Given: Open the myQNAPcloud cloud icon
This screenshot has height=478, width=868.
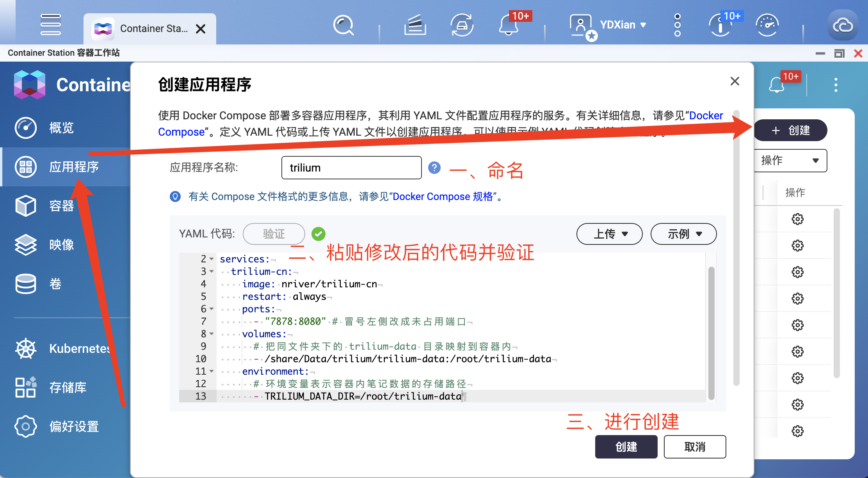Looking at the screenshot, I should coord(843,25).
